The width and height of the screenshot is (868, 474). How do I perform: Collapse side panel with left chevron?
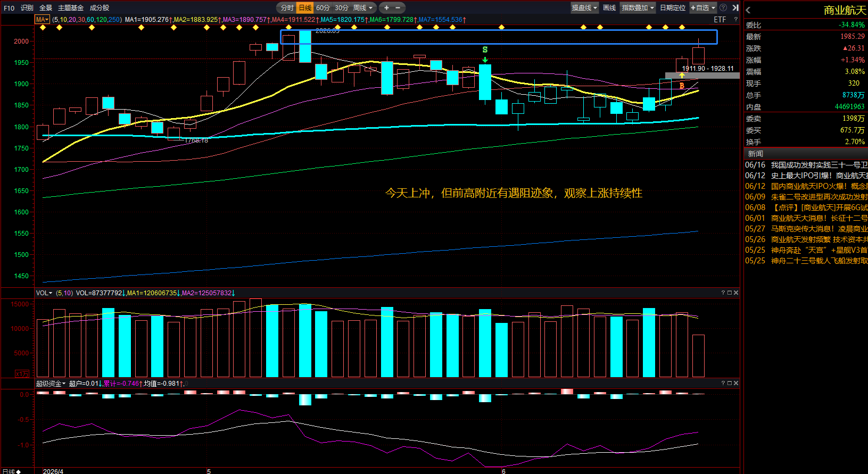[x=748, y=10]
